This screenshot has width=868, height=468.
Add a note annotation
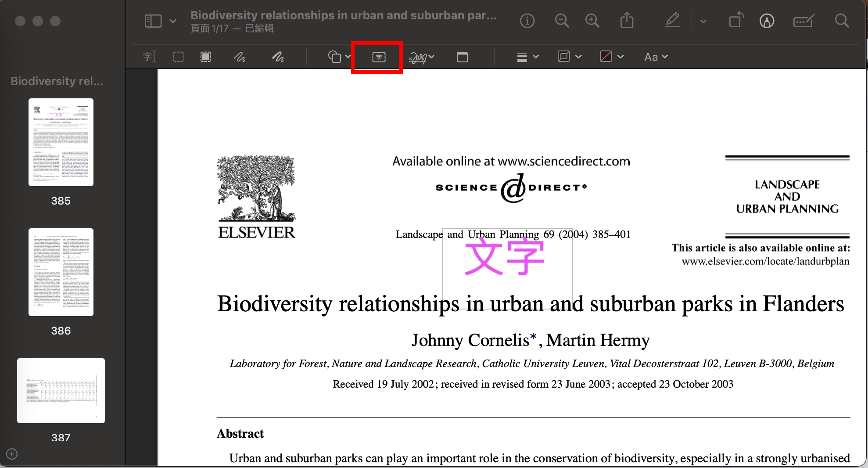pyautogui.click(x=462, y=57)
